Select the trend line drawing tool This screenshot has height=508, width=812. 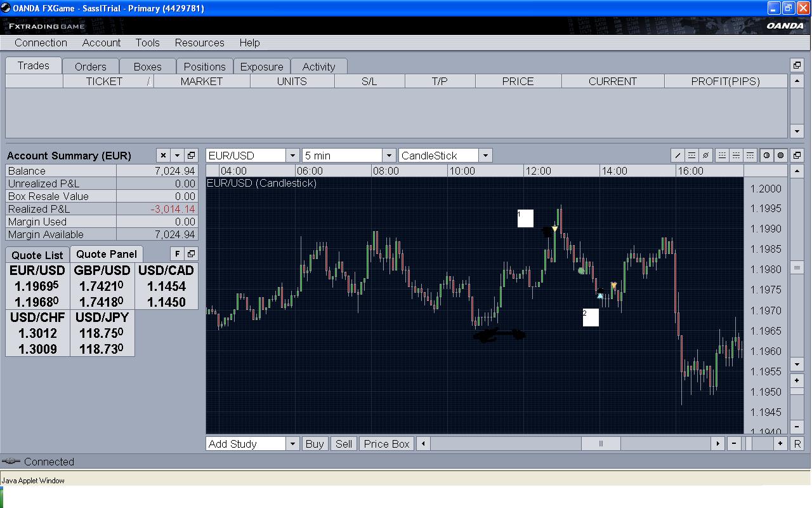click(x=678, y=156)
